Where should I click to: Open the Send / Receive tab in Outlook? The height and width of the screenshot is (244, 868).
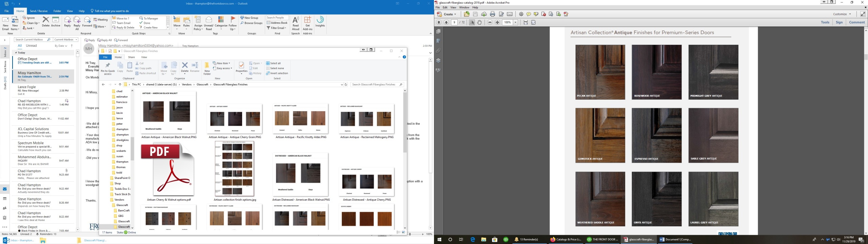coord(39,11)
